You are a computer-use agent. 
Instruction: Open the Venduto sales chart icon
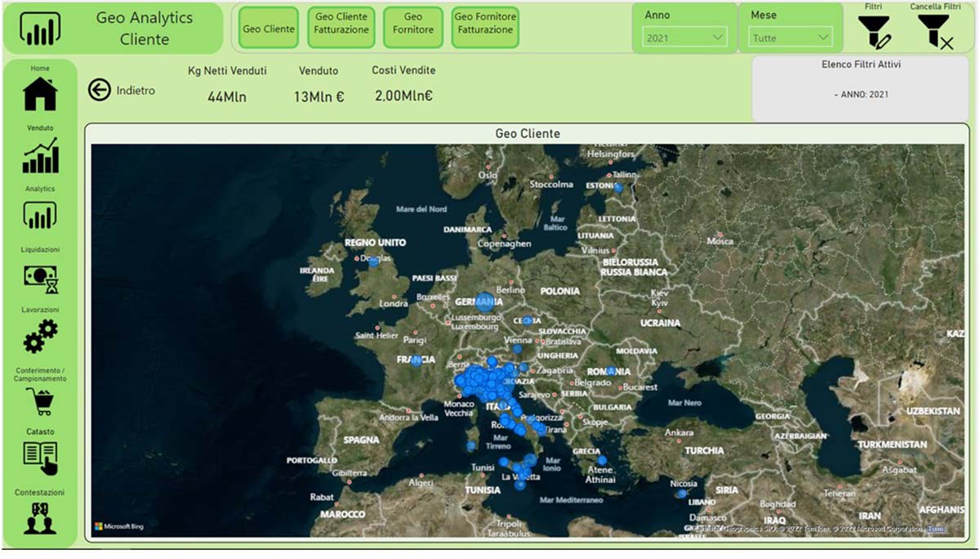coord(40,155)
